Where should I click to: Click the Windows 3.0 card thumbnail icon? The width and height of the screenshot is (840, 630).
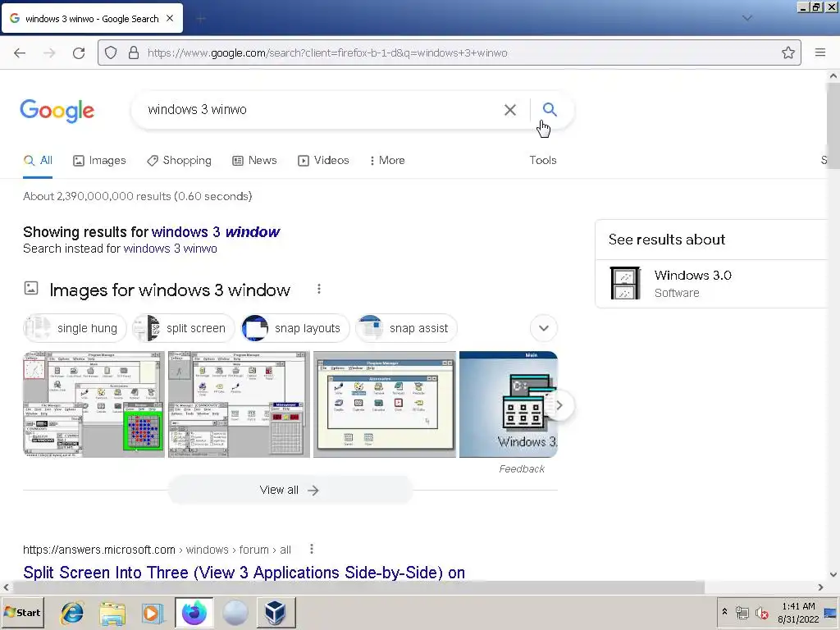tap(625, 283)
